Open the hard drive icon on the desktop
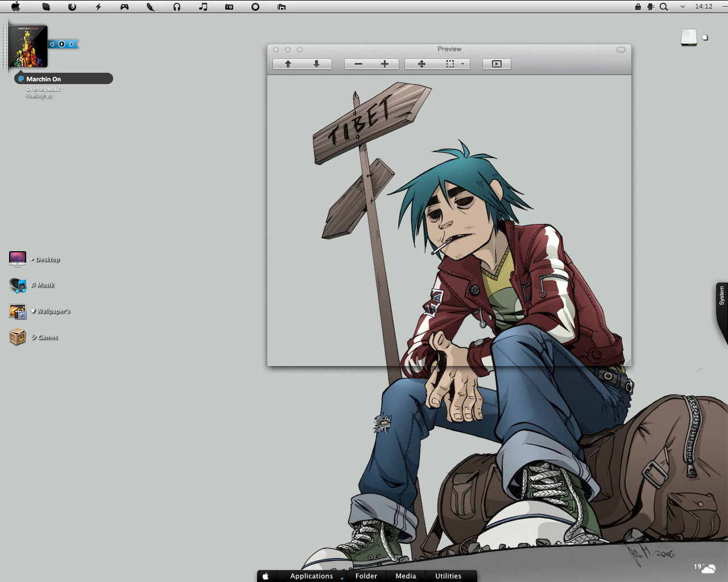Viewport: 728px width, 582px height. click(689, 38)
